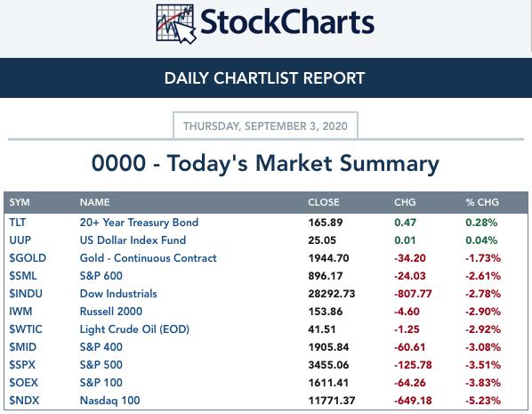Open the S&P 500 chart link
Viewport: 532px width, 414px height.
point(101,365)
